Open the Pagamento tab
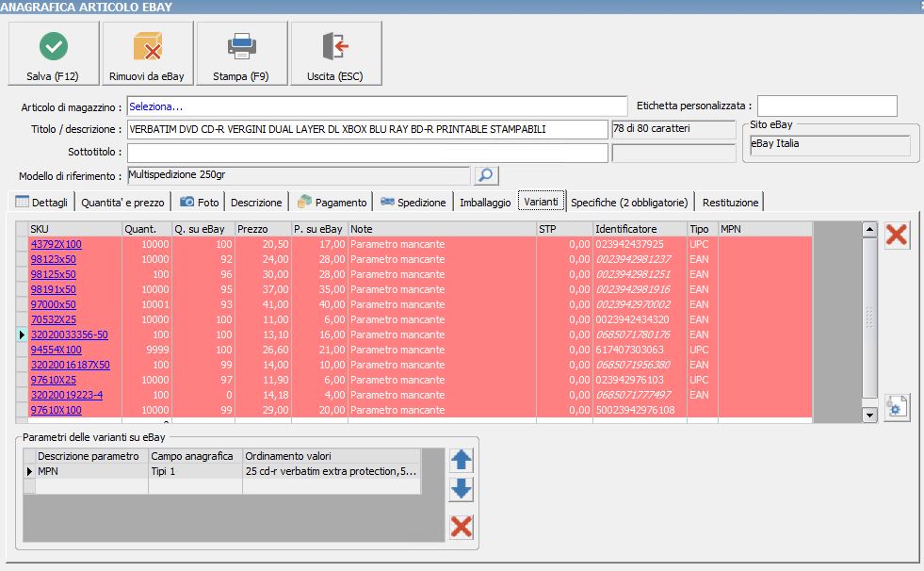The width and height of the screenshot is (924, 571). [332, 203]
